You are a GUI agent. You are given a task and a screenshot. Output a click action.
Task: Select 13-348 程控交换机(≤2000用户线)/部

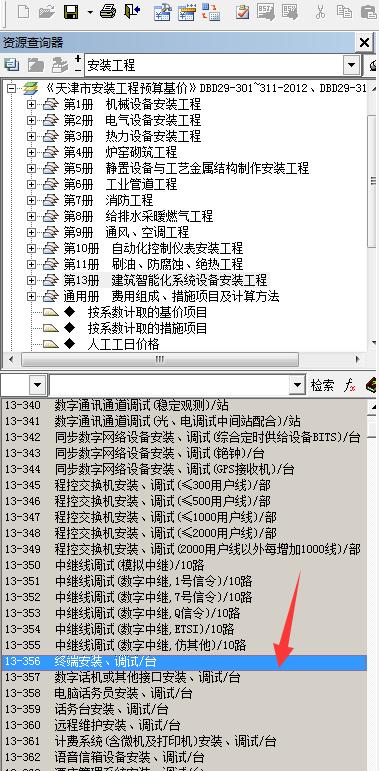[184, 533]
